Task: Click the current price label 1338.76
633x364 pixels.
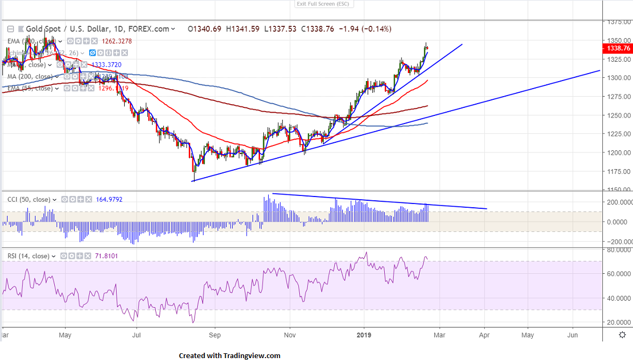Action: 618,48
